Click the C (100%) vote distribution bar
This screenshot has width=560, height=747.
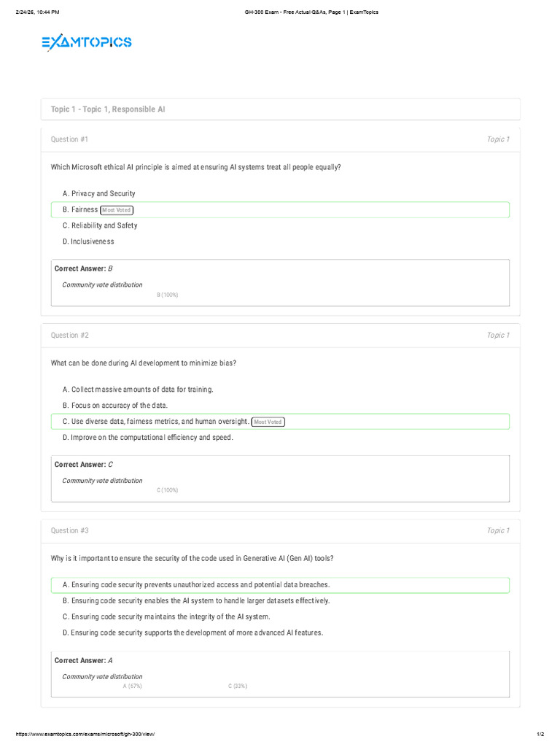pyautogui.click(x=167, y=490)
